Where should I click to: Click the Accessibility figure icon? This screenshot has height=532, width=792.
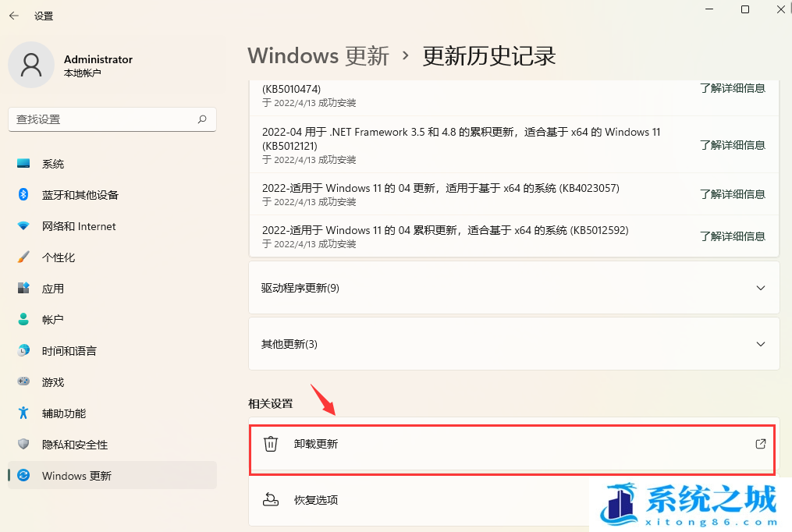pos(23,413)
